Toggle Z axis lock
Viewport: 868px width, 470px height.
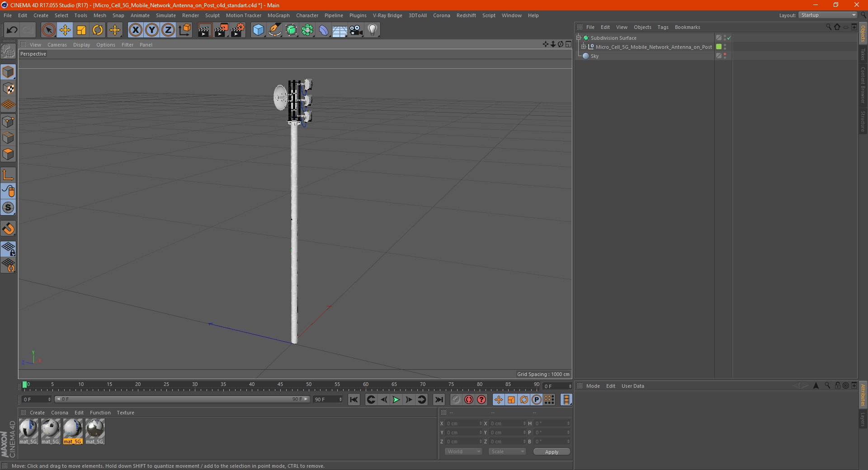(x=168, y=30)
